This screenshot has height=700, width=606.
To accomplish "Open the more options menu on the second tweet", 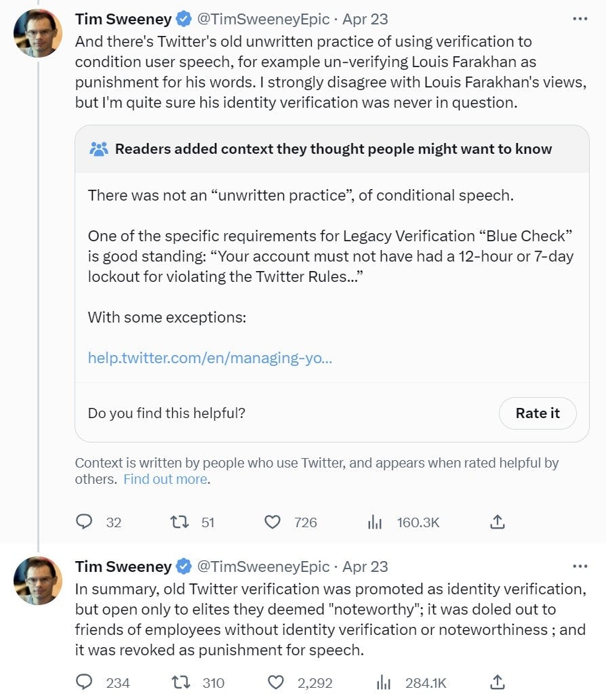I will tap(580, 566).
